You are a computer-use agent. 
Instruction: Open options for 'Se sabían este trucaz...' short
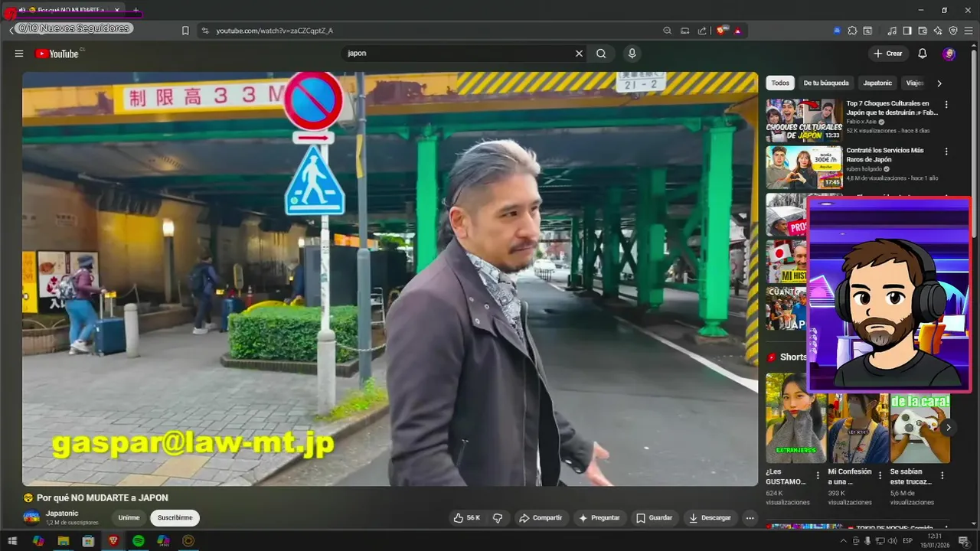942,475
